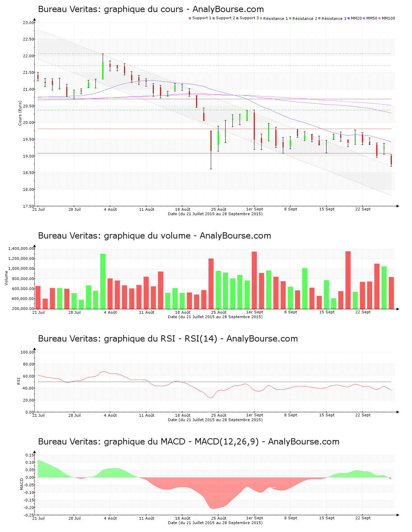Click the 0.15 MACD axis value

pos(30,455)
